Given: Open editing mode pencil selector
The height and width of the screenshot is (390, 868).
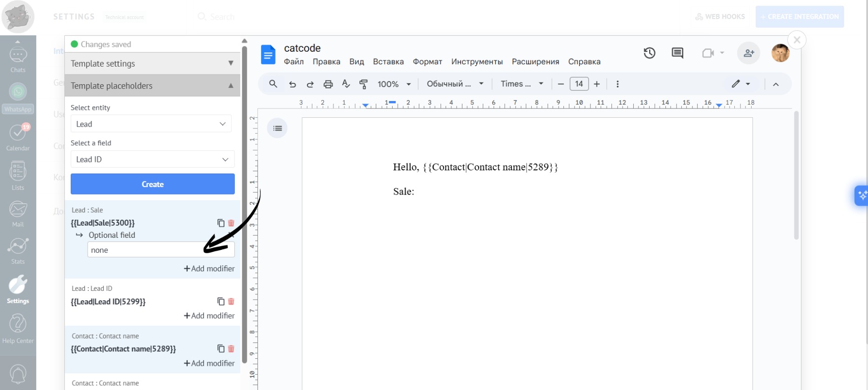Looking at the screenshot, I should 740,84.
